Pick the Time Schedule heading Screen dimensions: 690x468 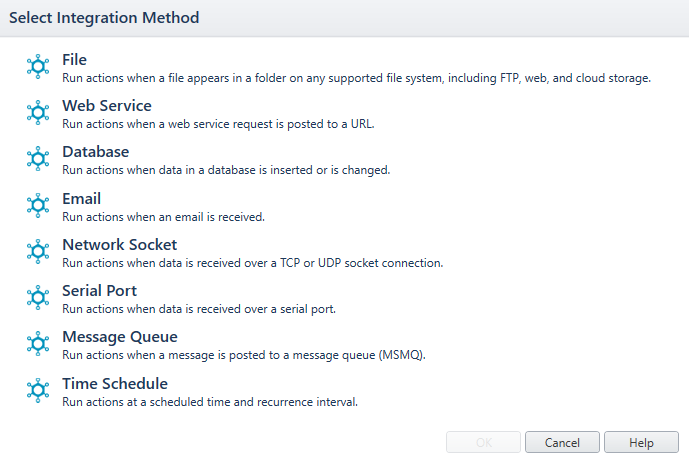[x=115, y=384]
